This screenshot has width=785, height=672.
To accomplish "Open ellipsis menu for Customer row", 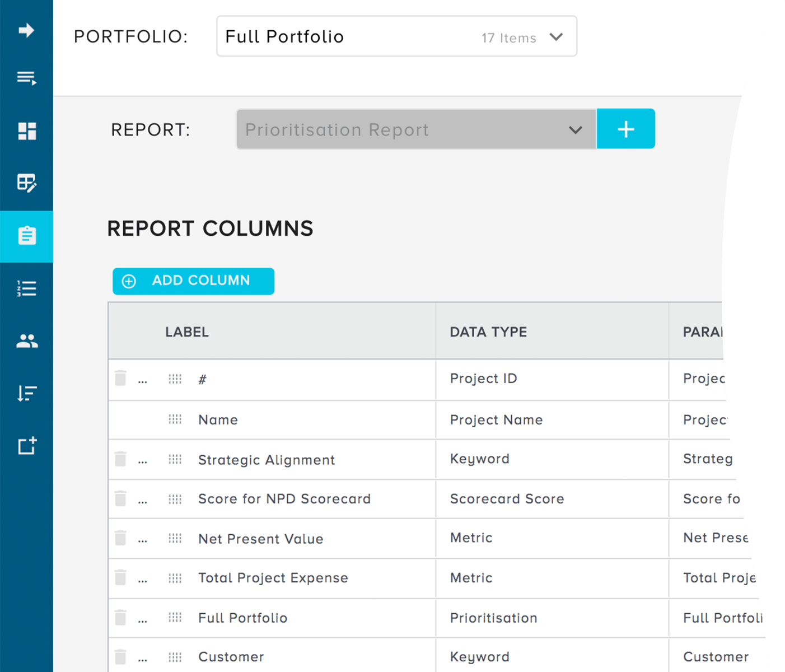I will (143, 659).
